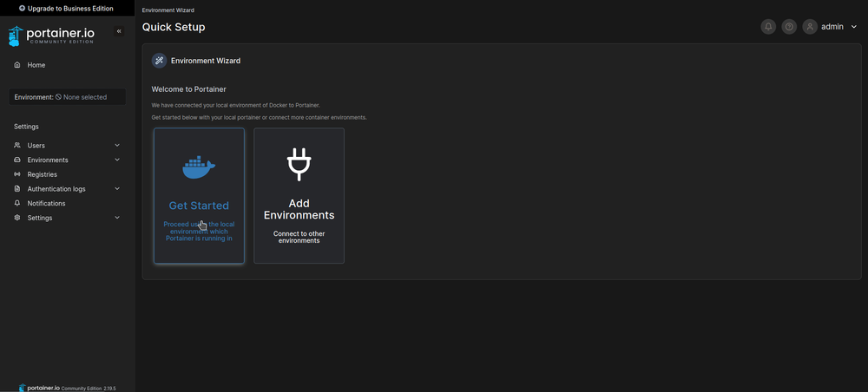
Task: Select the Get Started title
Action: pyautogui.click(x=199, y=206)
